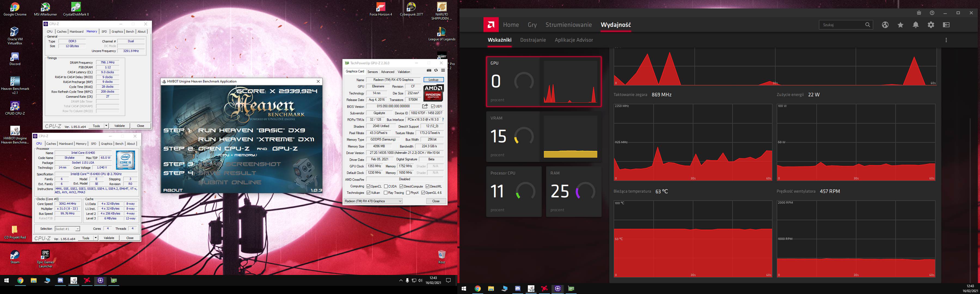Image resolution: width=980 pixels, height=294 pixels.
Task: Open the Steam desktop icon
Action: (15, 257)
